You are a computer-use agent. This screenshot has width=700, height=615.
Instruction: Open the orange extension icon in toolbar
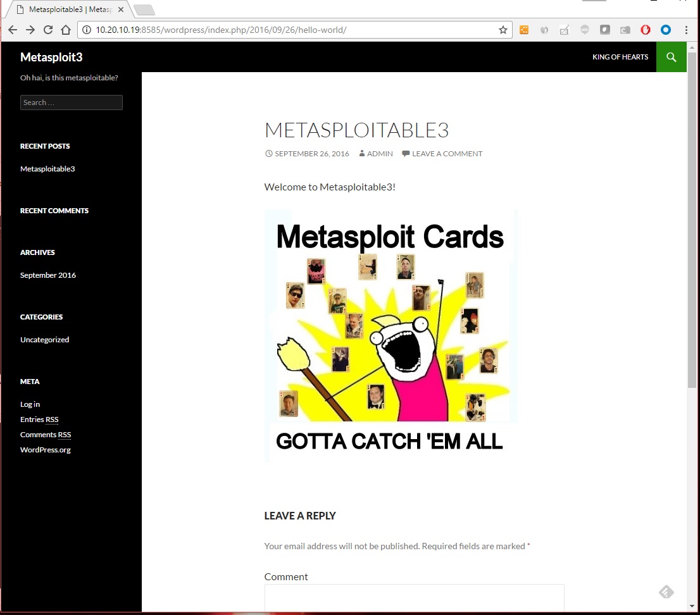[x=524, y=30]
